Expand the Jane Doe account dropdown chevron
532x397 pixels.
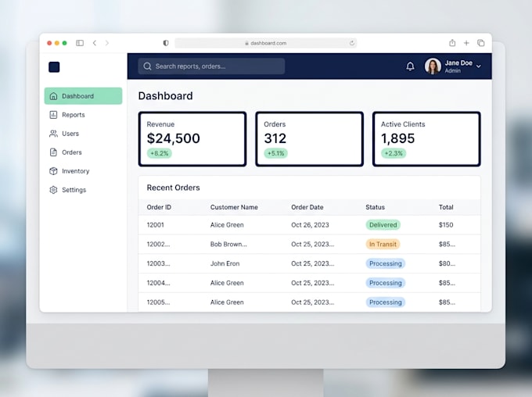point(478,66)
